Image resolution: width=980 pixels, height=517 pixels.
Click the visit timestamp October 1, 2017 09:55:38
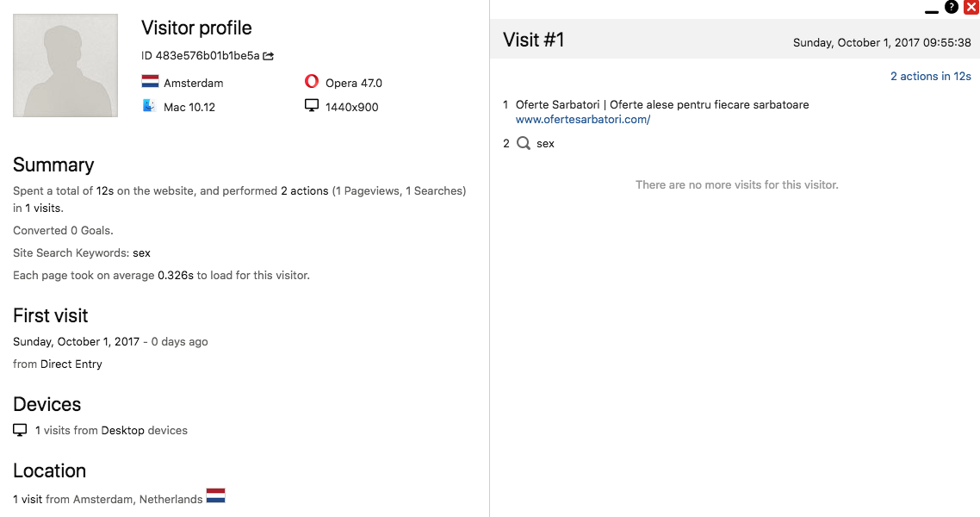click(882, 43)
